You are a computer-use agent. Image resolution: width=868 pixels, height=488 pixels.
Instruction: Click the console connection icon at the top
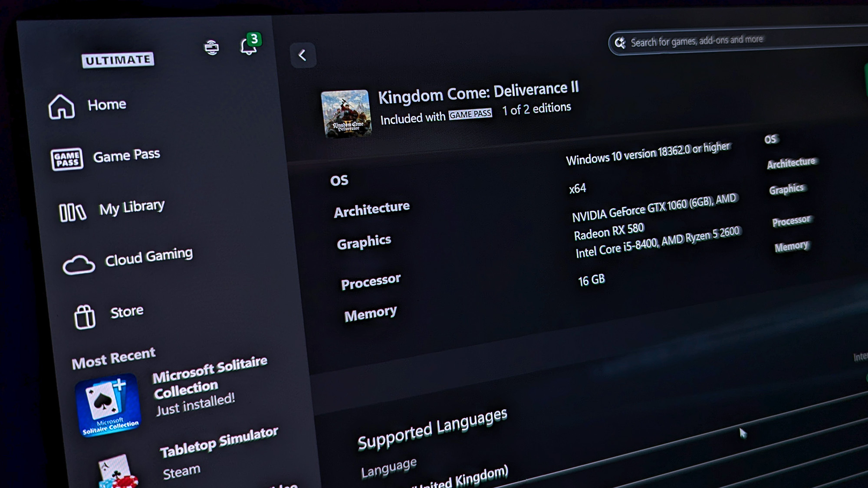211,47
